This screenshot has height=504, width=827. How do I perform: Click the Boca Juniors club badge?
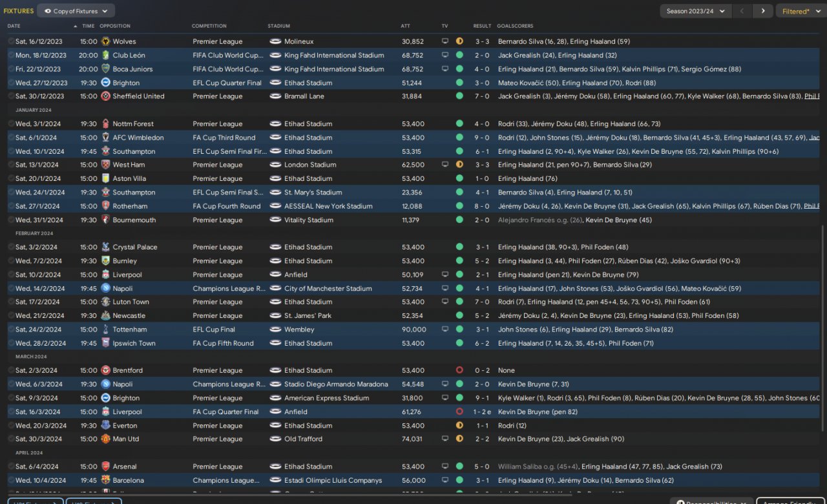click(x=105, y=69)
